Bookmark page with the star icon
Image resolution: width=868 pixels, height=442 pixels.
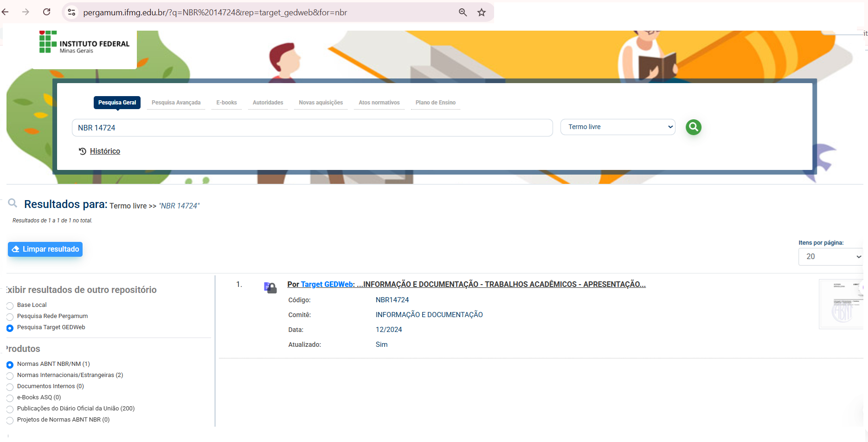click(x=482, y=13)
